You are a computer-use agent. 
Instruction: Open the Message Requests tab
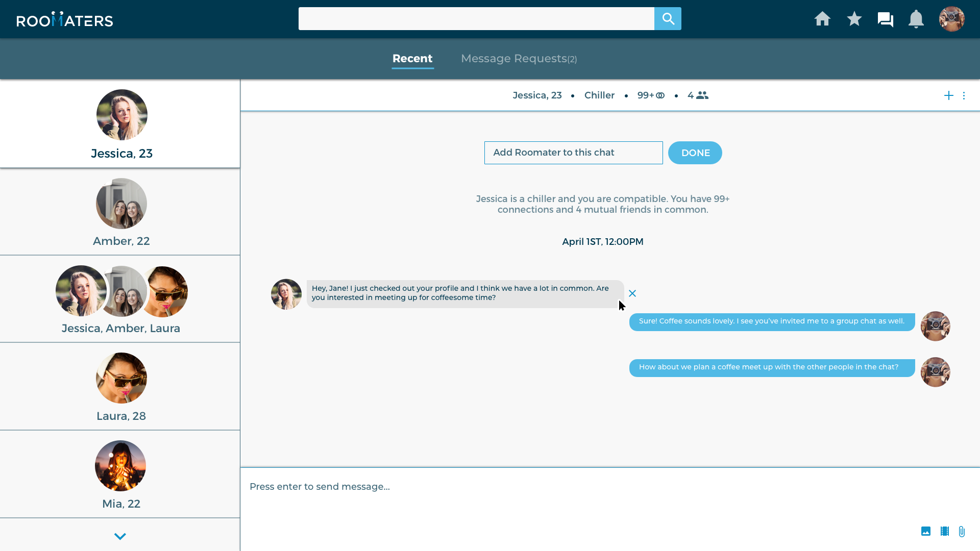519,58
